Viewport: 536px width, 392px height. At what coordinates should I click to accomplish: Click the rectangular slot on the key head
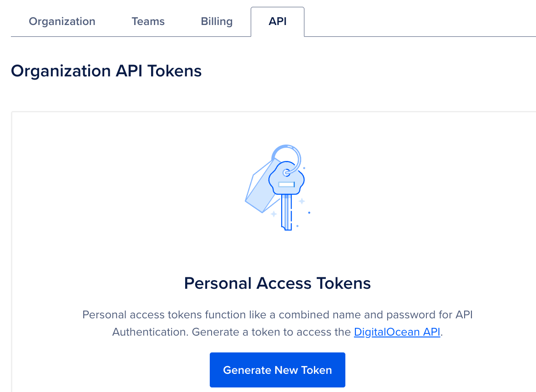tap(287, 184)
